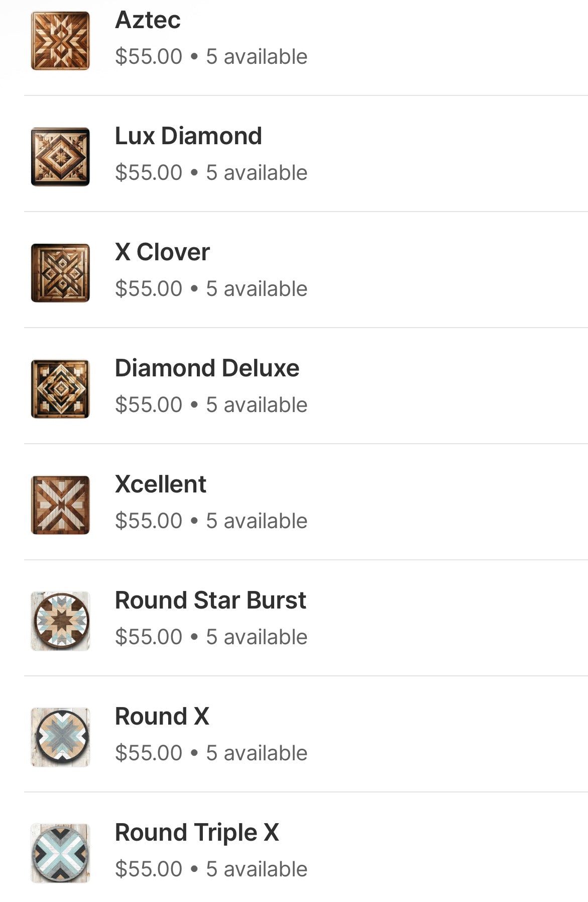Open the Round Triple X thumbnail
Viewport: 588px width, 902px height.
tap(60, 853)
